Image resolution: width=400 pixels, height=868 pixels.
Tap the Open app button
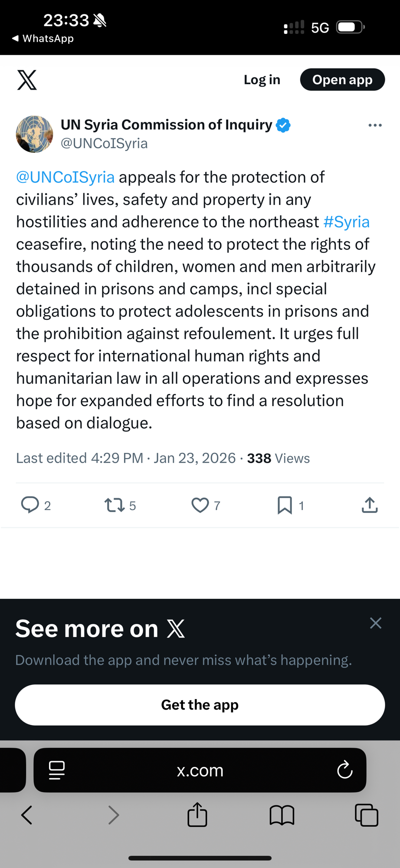(x=342, y=80)
